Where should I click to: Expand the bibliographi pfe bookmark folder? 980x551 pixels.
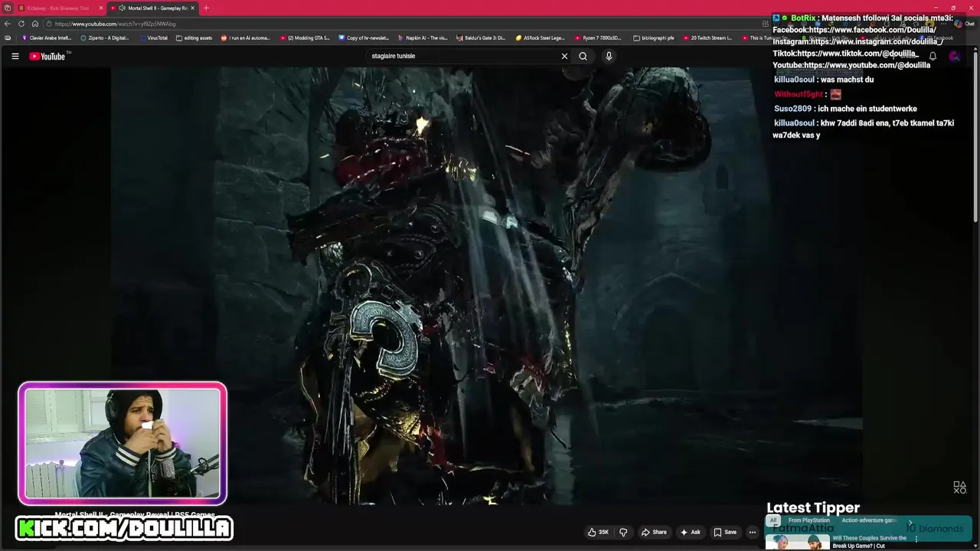coord(654,37)
